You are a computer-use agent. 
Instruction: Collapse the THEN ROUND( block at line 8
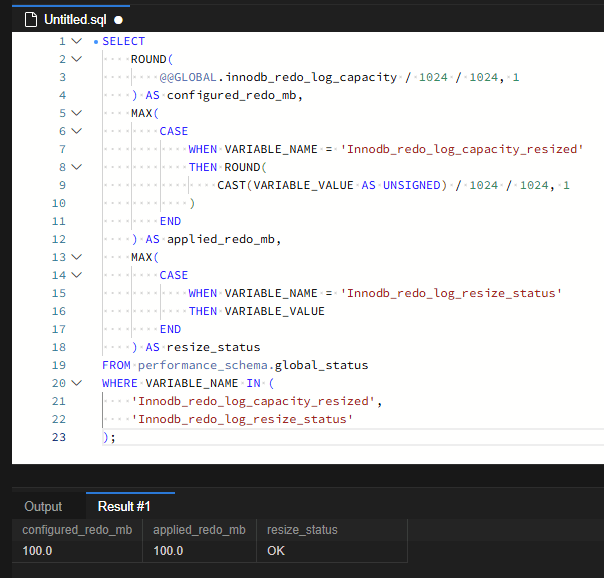tap(77, 167)
